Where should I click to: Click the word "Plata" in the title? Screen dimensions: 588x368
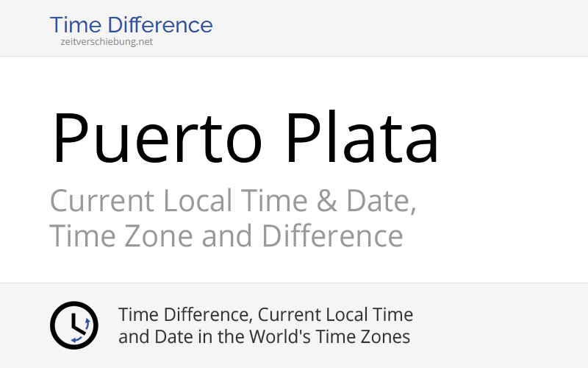362,138
